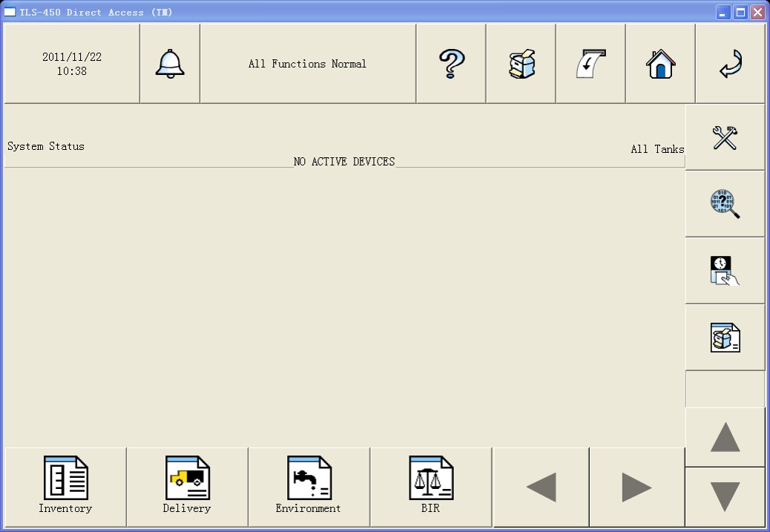Click the printer icon in top toolbar

[521, 64]
